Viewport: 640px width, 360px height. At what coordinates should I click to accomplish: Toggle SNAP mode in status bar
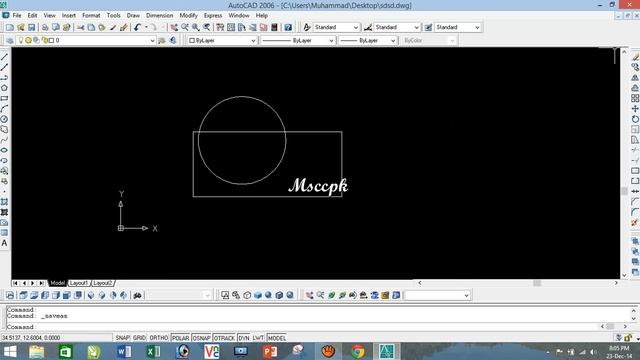click(122, 338)
